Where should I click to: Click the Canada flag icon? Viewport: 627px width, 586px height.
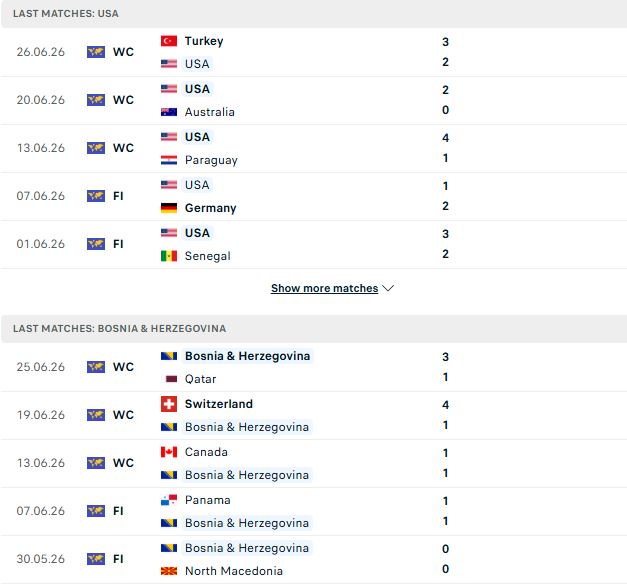[x=169, y=452]
